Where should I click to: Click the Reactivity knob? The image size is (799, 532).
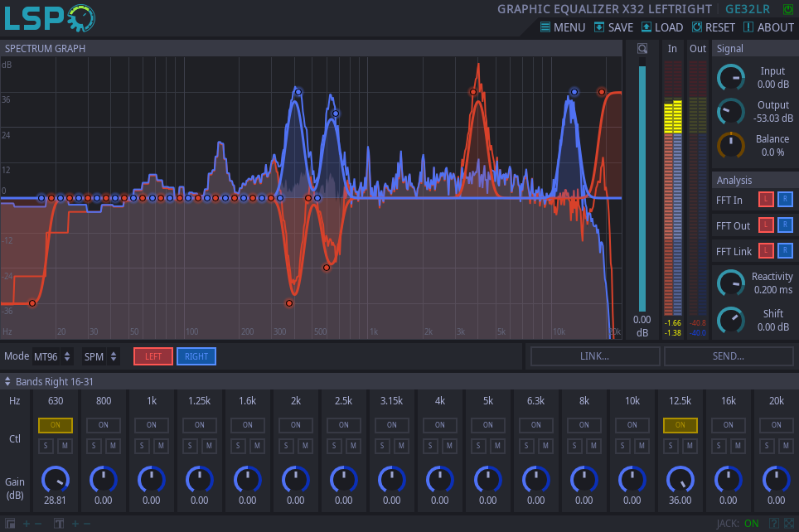pos(731,283)
